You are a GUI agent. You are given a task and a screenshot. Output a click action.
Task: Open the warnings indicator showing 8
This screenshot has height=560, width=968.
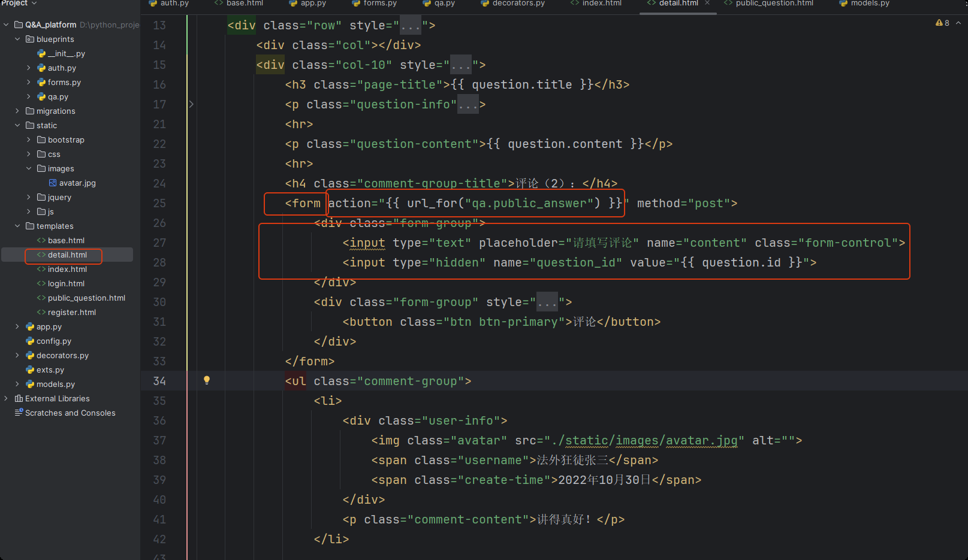[942, 23]
